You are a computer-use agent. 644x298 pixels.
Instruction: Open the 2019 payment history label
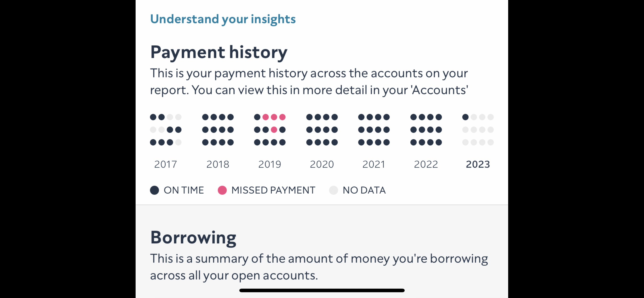270,164
